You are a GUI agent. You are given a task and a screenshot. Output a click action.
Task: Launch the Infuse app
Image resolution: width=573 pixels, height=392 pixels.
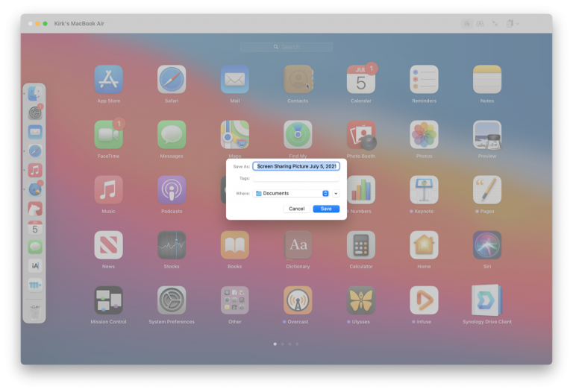[424, 300]
